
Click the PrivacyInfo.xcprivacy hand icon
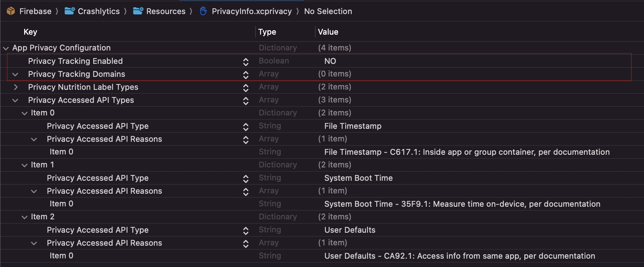point(203,11)
